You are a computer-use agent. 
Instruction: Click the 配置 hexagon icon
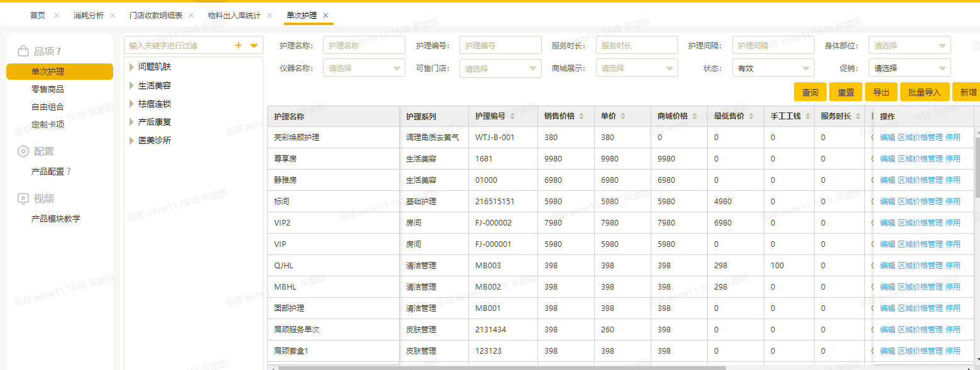pyautogui.click(x=23, y=151)
